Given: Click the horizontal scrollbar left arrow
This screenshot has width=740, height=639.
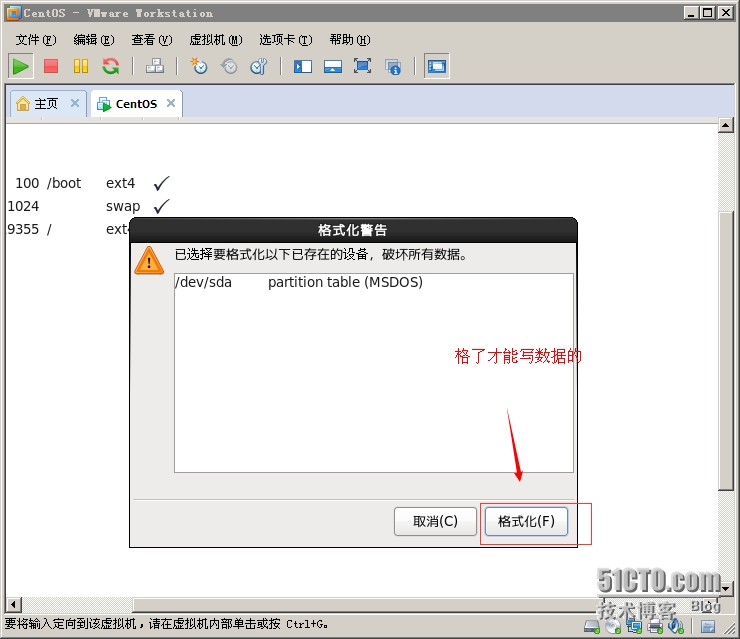Looking at the screenshot, I should tap(14, 604).
